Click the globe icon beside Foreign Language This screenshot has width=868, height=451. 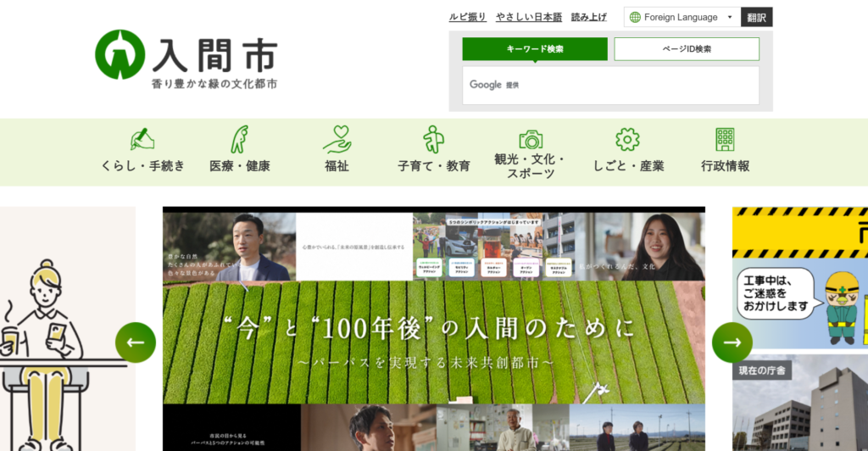[x=635, y=17]
